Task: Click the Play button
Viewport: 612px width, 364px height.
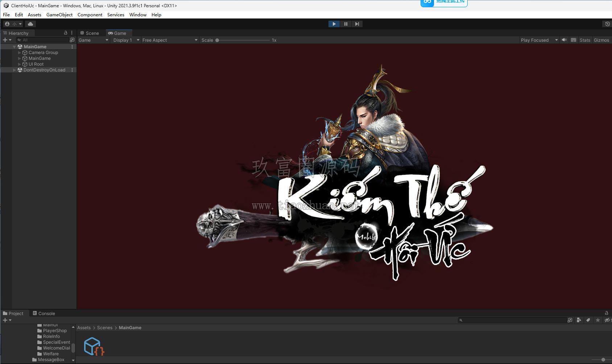Action: (334, 24)
